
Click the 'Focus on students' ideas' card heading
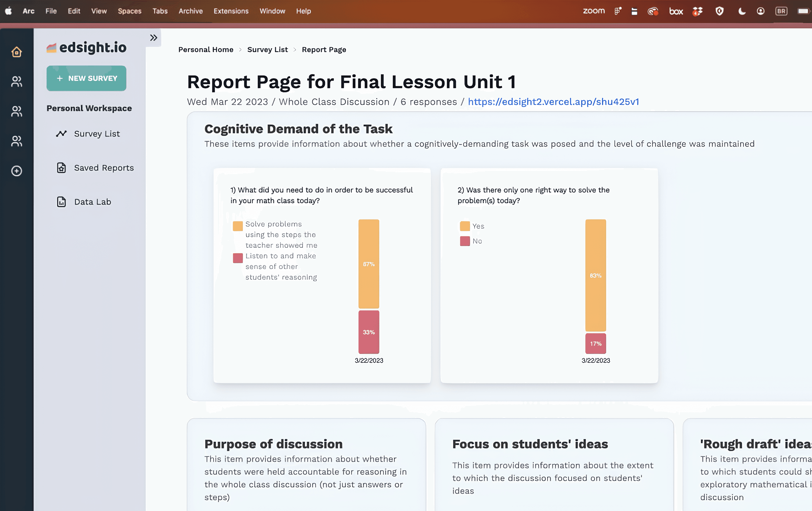click(530, 444)
